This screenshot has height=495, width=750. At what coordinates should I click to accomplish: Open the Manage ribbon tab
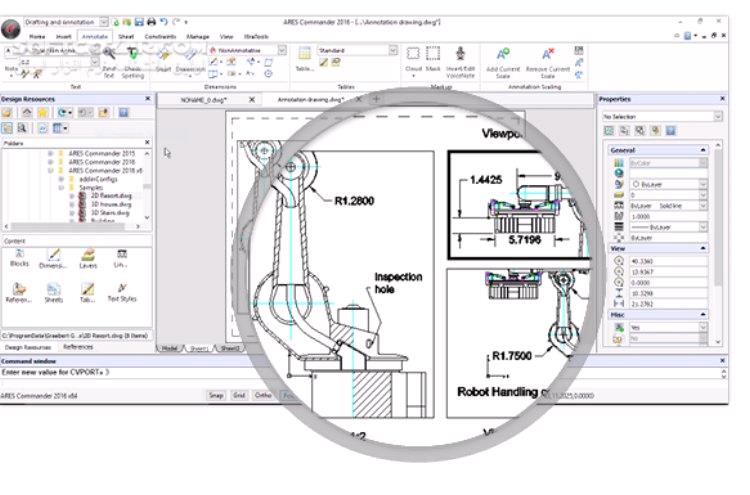[198, 36]
